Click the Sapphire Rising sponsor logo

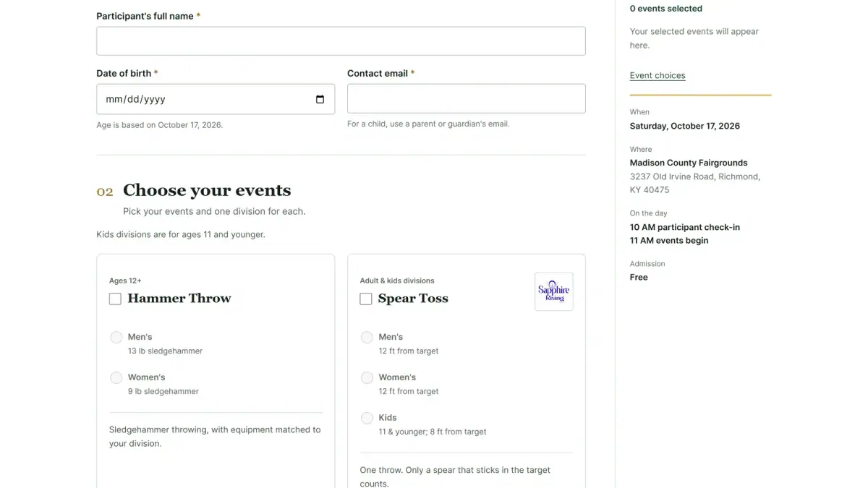554,291
